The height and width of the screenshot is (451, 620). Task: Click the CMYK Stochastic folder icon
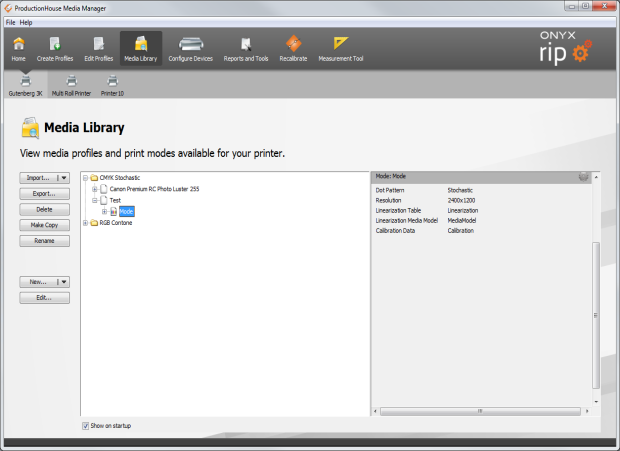click(94, 178)
